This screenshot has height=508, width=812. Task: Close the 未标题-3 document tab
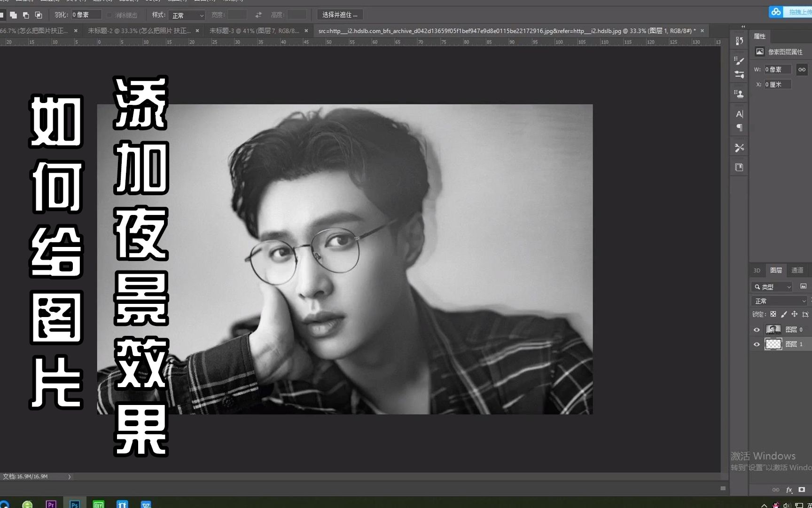(306, 31)
